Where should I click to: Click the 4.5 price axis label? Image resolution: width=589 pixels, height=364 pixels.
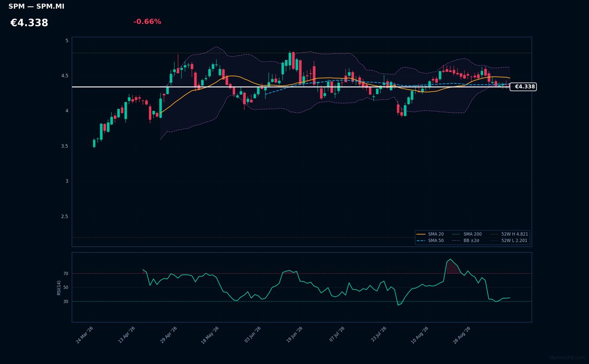click(64, 76)
